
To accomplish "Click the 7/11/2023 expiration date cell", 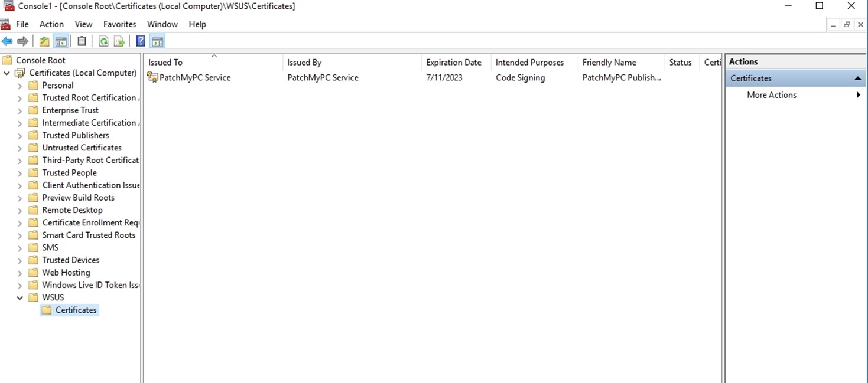I will (444, 77).
